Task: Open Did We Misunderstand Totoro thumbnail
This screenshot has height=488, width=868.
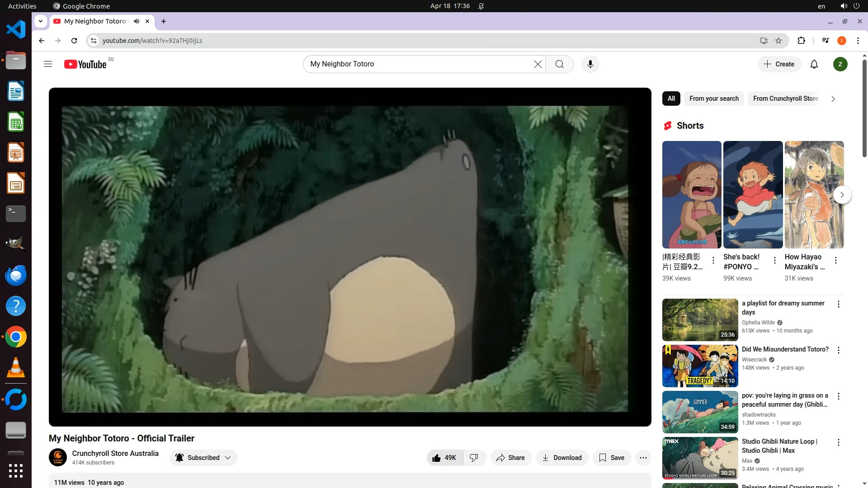Action: 700,366
